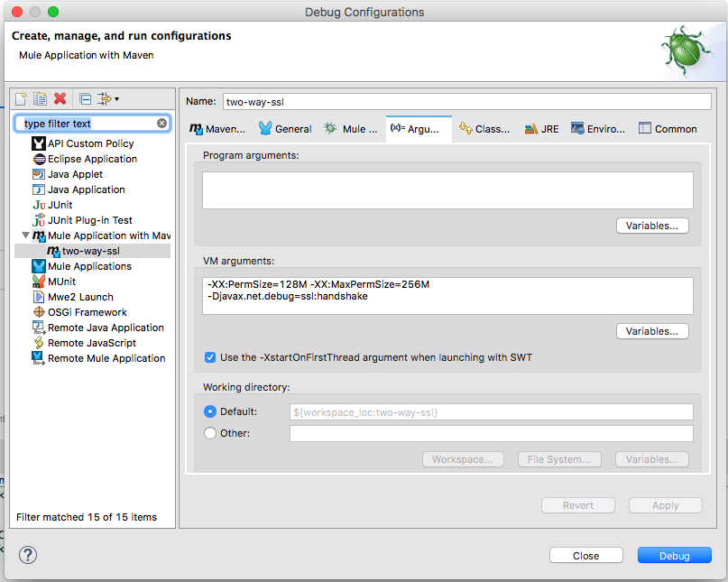Select the Remote Java Application entry
The width and height of the screenshot is (728, 582).
click(105, 328)
